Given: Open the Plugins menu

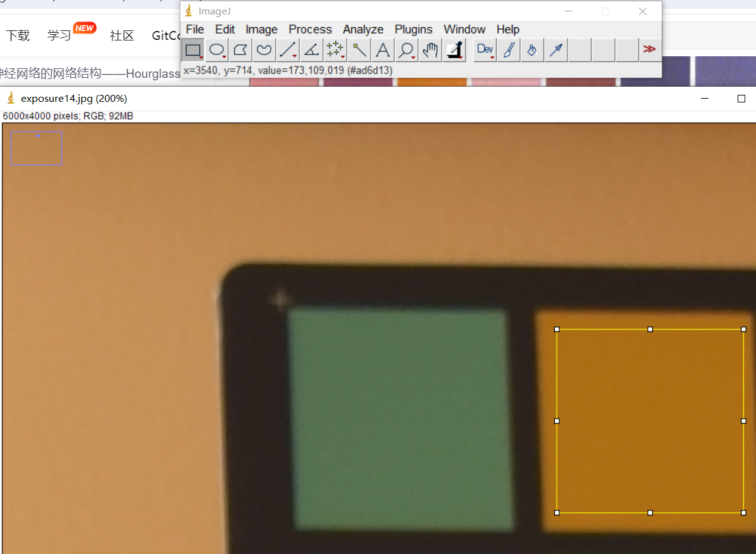Looking at the screenshot, I should [x=413, y=30].
